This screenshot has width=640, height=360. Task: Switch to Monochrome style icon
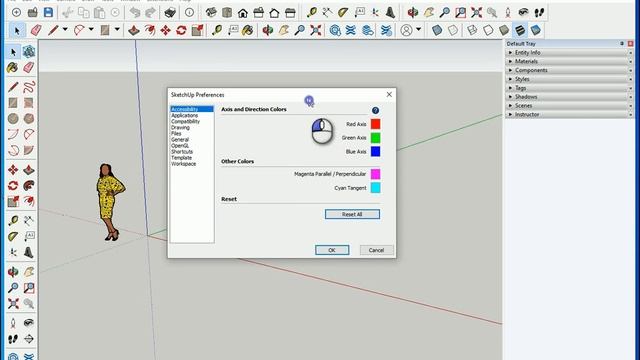tap(536, 30)
